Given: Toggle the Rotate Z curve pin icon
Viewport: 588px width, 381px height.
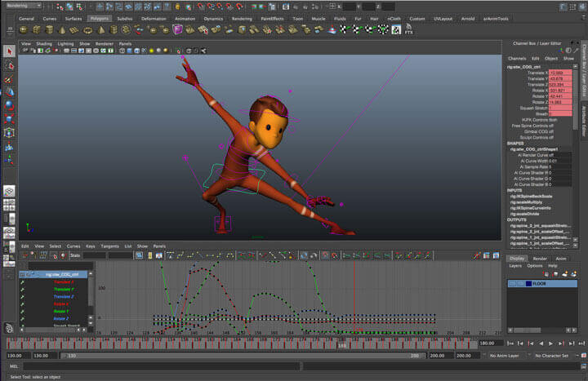Looking at the screenshot, I should pyautogui.click(x=23, y=319).
